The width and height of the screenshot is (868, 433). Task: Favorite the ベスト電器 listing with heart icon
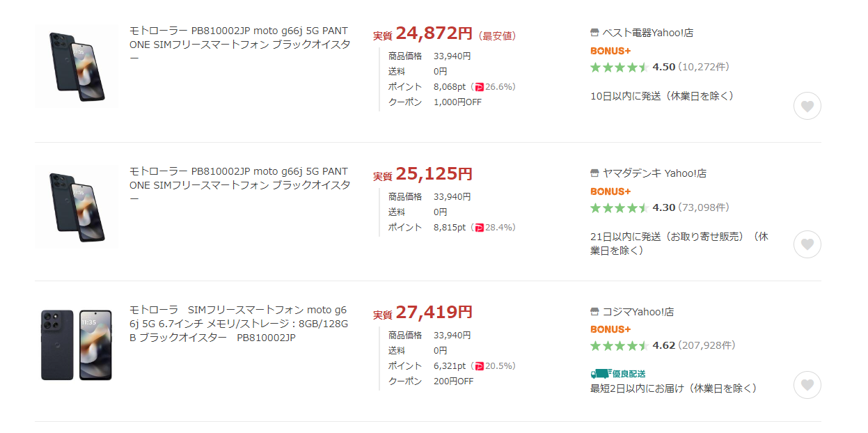[x=807, y=107]
